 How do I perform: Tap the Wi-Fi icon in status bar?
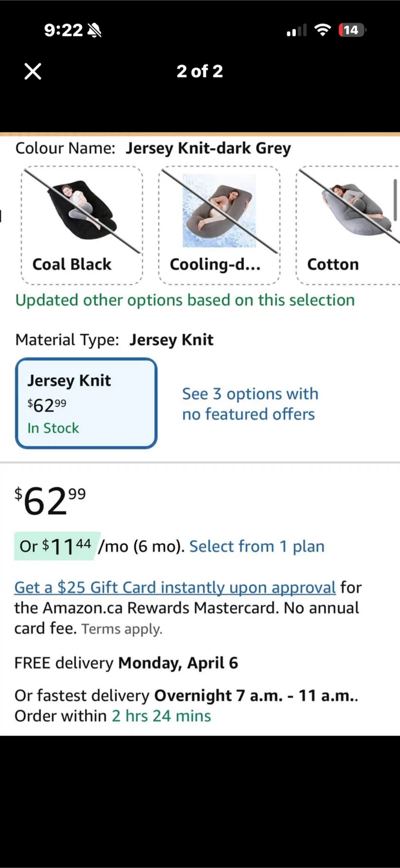[x=323, y=30]
